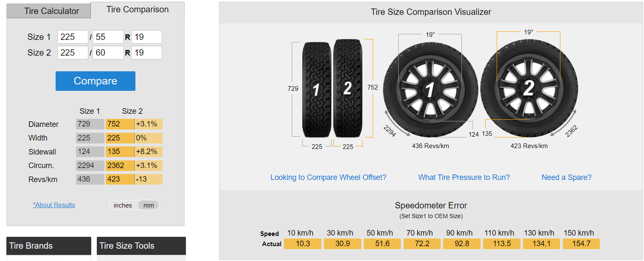Click the Size 2 aspect ratio field
Screen dimensions: 644x261
108,53
